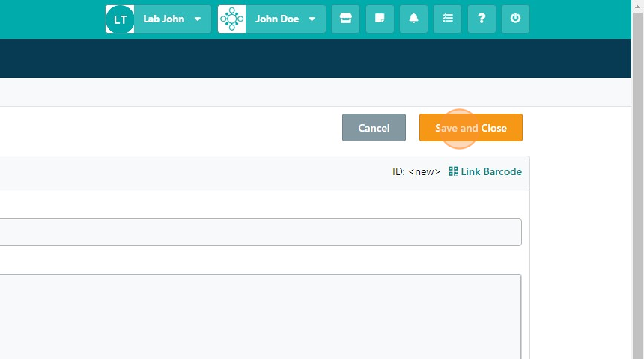Focus the large description text area
Image resolution: width=644 pixels, height=359 pixels.
(261, 316)
